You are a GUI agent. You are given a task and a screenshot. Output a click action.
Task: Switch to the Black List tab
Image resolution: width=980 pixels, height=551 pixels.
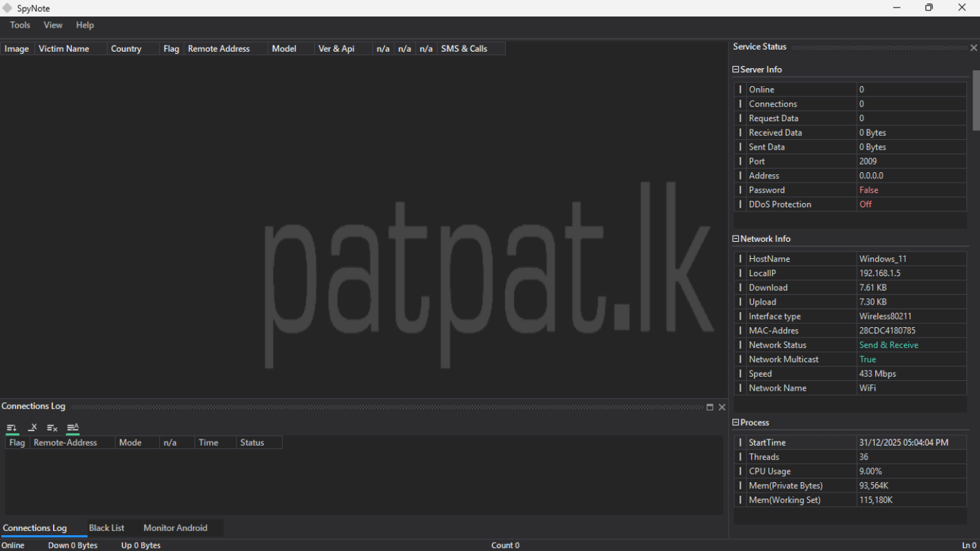pos(107,528)
